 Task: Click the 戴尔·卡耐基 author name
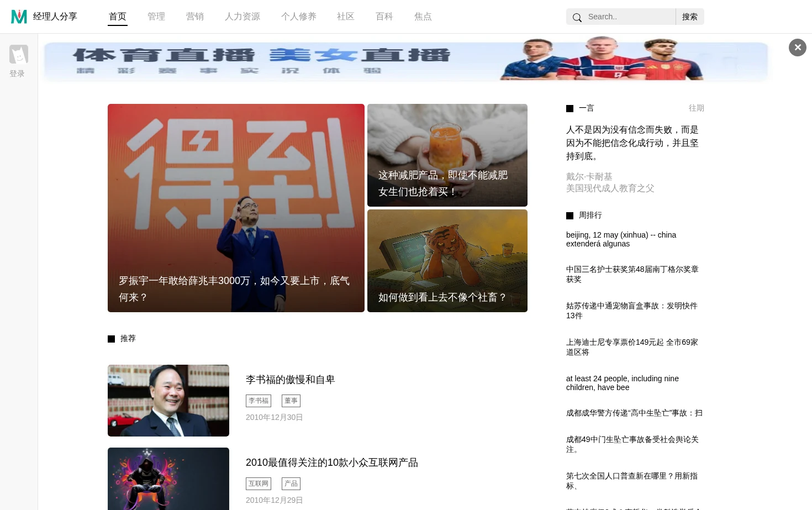pyautogui.click(x=589, y=176)
